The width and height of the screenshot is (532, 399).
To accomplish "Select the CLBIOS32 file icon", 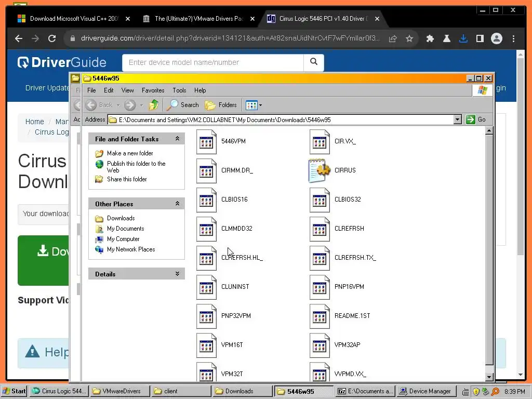I will click(320, 200).
